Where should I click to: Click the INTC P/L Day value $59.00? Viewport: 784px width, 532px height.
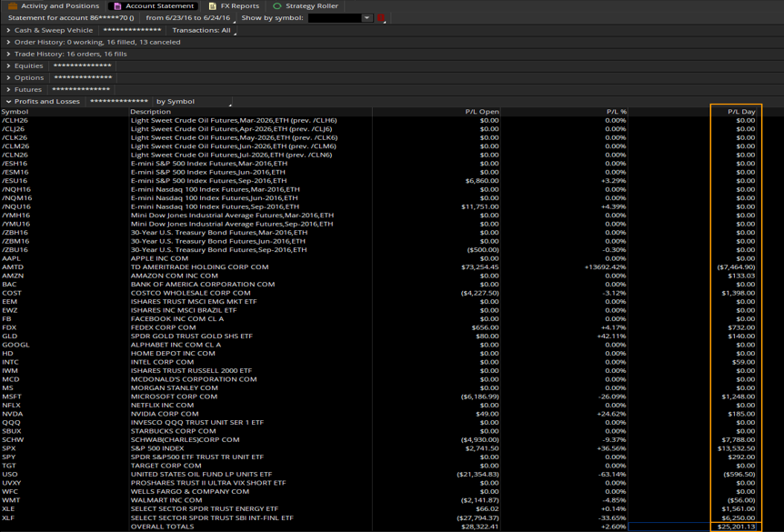(743, 363)
